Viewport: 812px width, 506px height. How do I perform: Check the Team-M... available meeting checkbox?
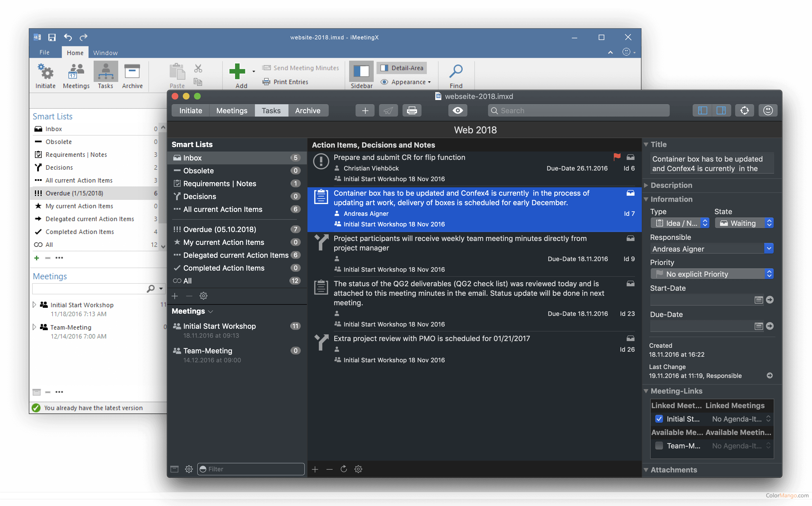coord(659,445)
